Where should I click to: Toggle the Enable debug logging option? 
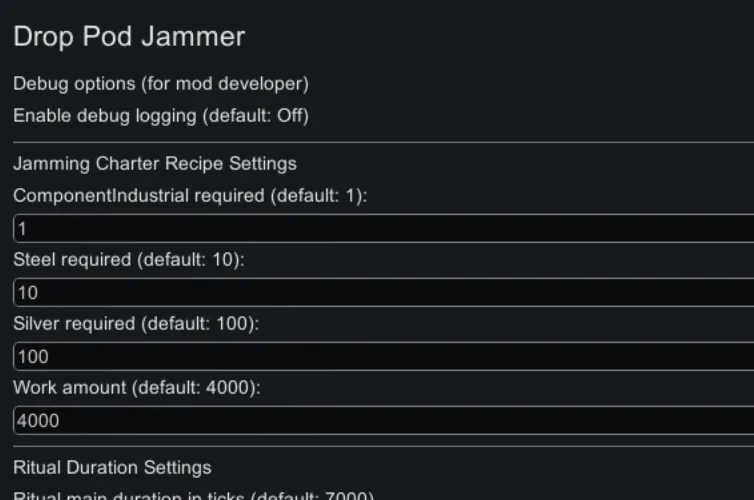point(160,116)
